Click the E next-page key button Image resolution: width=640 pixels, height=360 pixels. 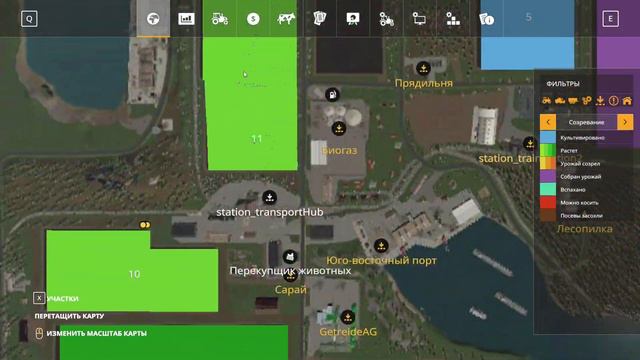(x=611, y=19)
